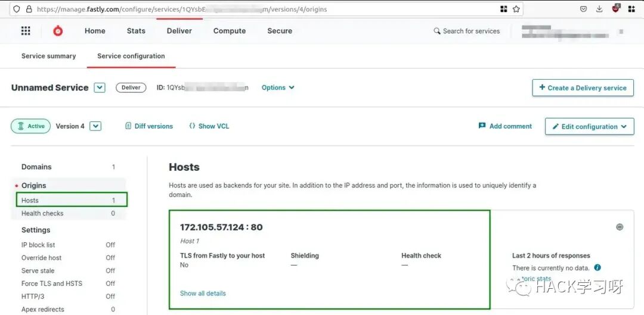This screenshot has width=644, height=315.
Task: Click the info icon beside no data message
Action: [x=597, y=267]
